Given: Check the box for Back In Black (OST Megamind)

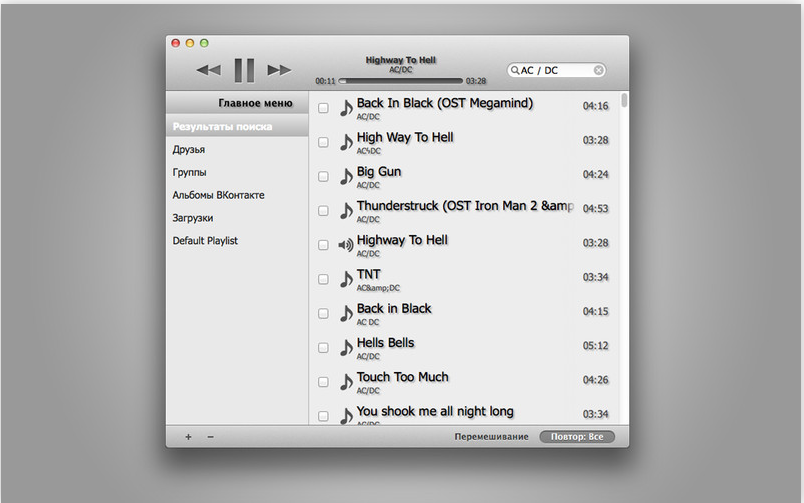Looking at the screenshot, I should point(323,108).
